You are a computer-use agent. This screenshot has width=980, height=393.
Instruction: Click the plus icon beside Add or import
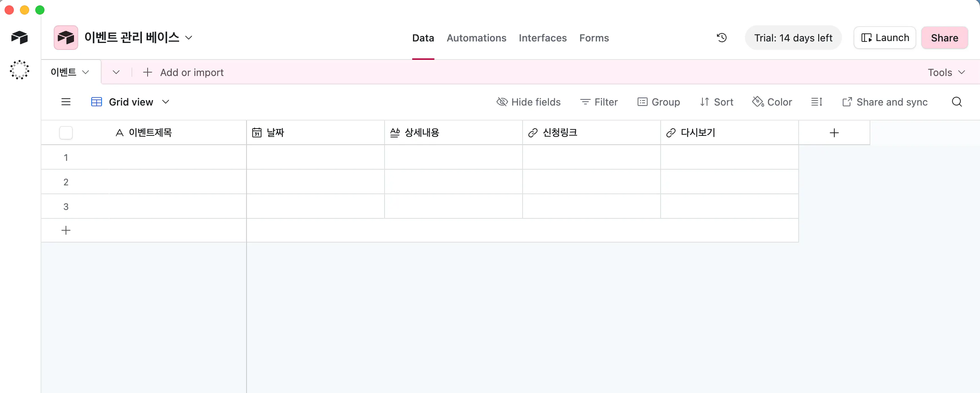[x=148, y=72]
